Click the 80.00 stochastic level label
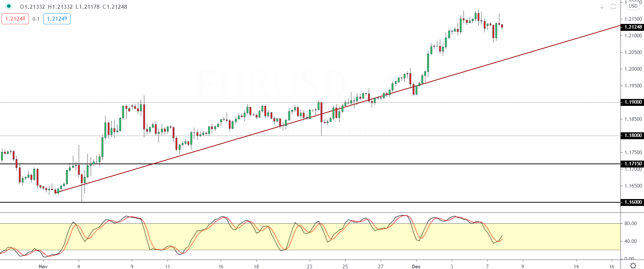The height and width of the screenshot is (269, 644). pyautogui.click(x=631, y=224)
